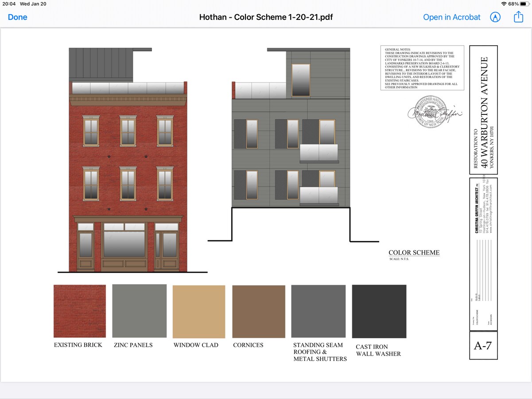Select the Zinc Panels gray swatch
Viewport: 532px width, 399px height.
coord(140,311)
